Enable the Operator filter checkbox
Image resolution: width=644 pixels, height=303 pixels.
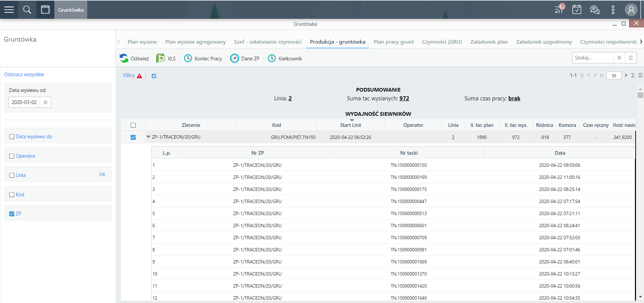coord(12,156)
